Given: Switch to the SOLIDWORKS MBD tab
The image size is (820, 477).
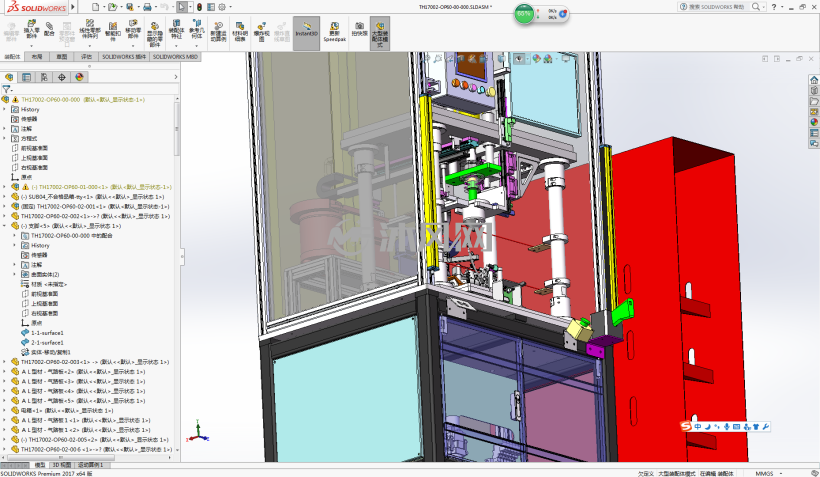Looking at the screenshot, I should pos(175,56).
